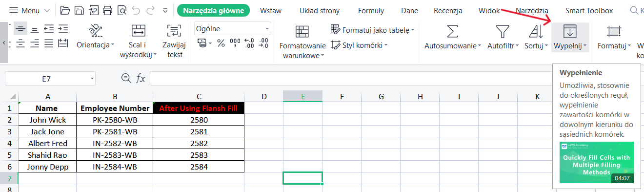Select row 4 header
The width and height of the screenshot is (644, 192).
(9, 143)
